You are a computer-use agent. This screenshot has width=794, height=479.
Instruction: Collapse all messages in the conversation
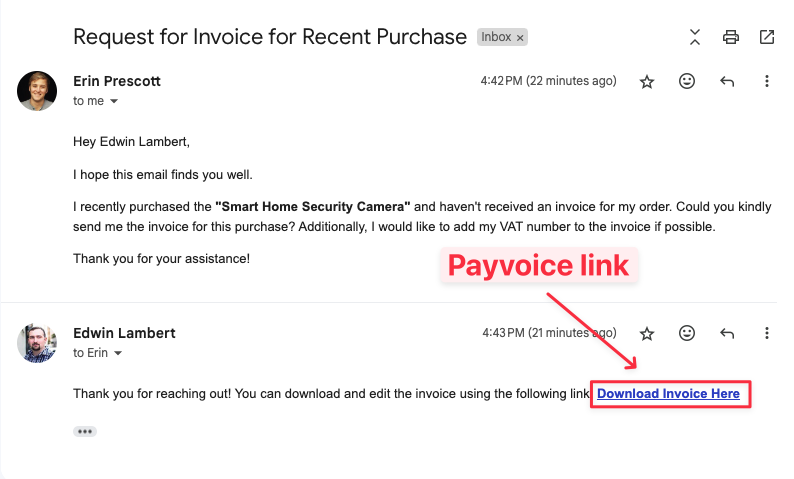coord(695,38)
